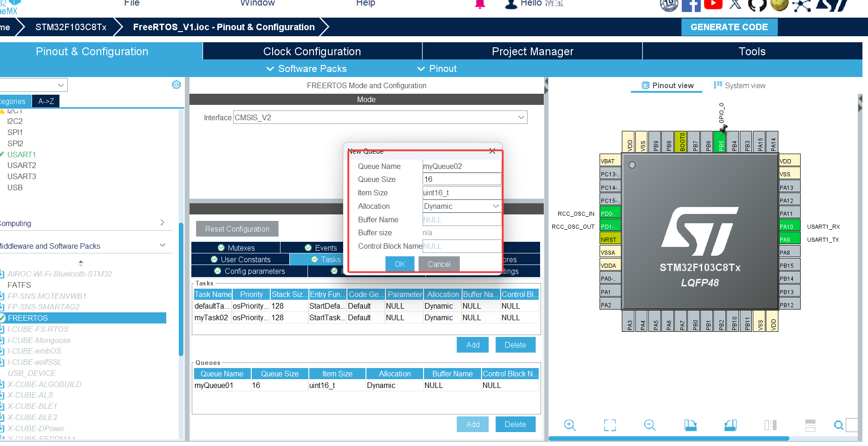
Task: Click the pinout horizontal scrollbar
Action: click(x=669, y=438)
